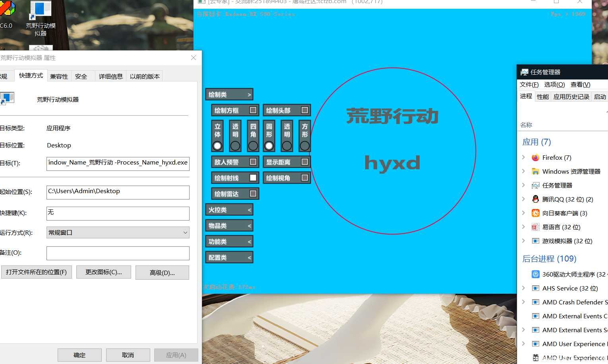Switch to the 以前的版本 tab
Screen dimensions: 608x364
click(x=145, y=76)
